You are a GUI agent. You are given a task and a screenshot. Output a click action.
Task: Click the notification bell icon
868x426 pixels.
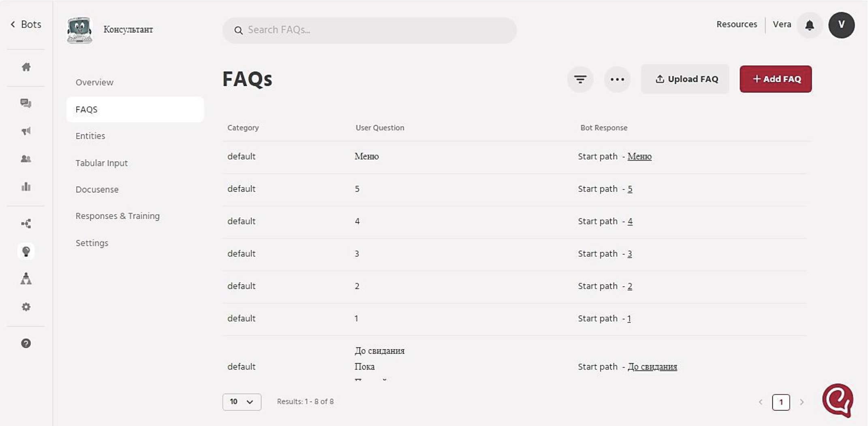click(809, 25)
